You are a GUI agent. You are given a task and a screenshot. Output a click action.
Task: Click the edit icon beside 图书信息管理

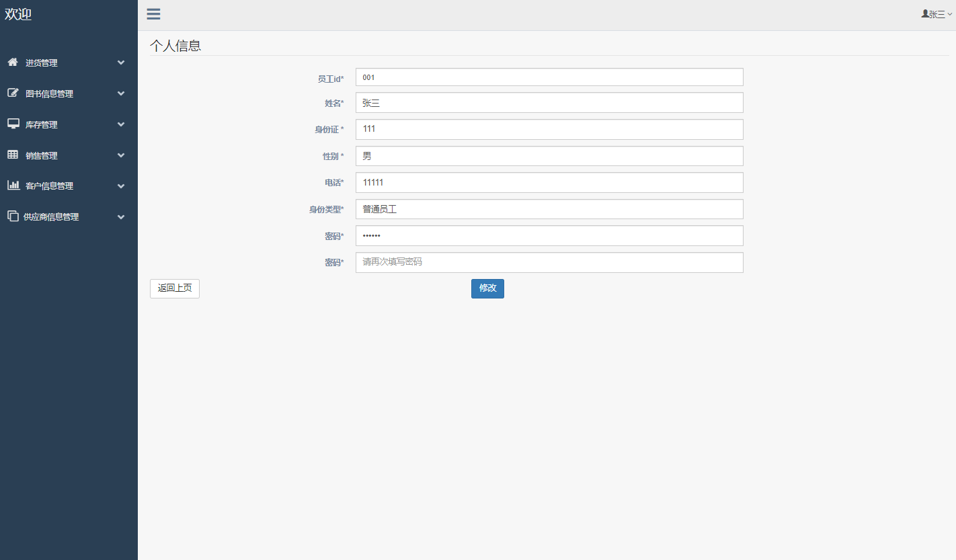click(13, 93)
